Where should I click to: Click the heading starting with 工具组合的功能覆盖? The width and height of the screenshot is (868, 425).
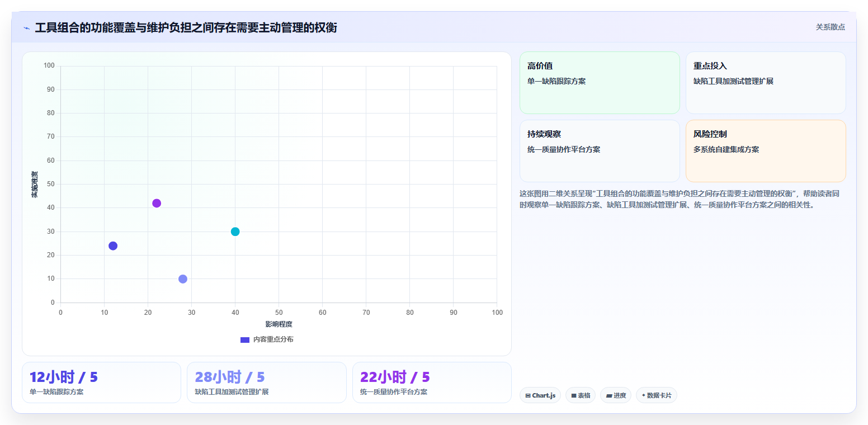pos(186,27)
